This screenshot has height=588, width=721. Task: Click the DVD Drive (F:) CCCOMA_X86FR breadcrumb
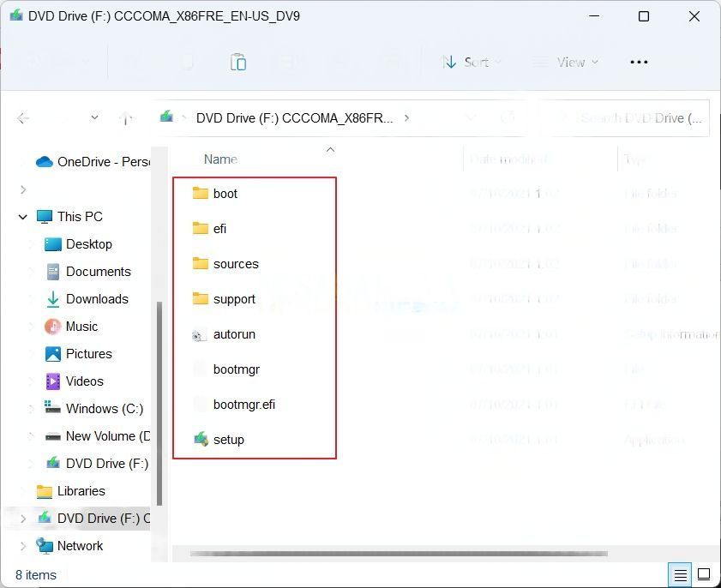(x=294, y=118)
